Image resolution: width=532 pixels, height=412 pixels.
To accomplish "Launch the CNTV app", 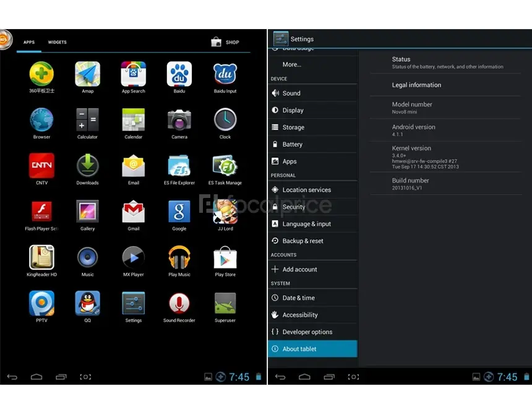I will coord(41,165).
